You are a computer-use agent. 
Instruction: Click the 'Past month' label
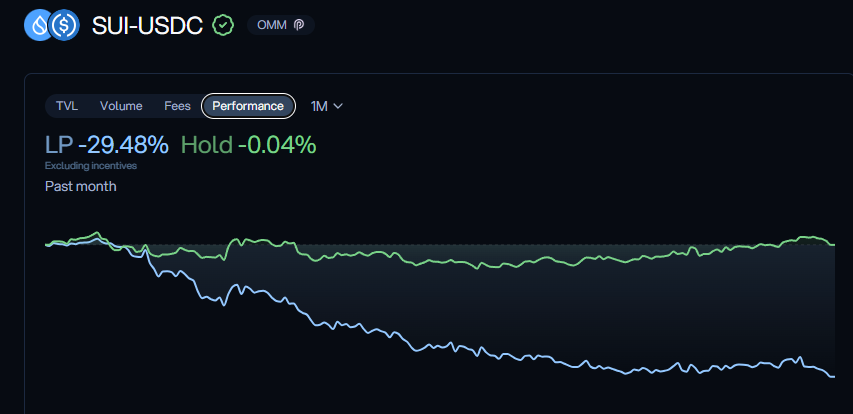click(81, 187)
